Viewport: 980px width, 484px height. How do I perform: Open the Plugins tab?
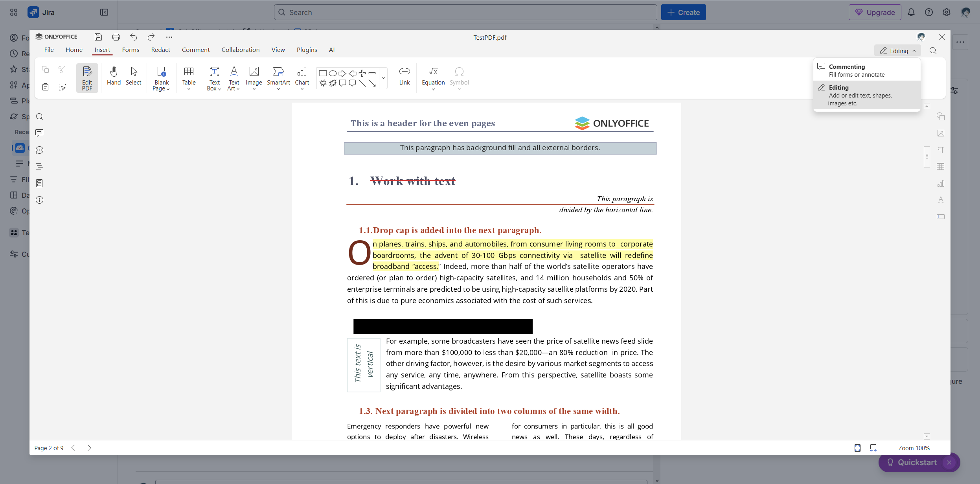tap(307, 50)
